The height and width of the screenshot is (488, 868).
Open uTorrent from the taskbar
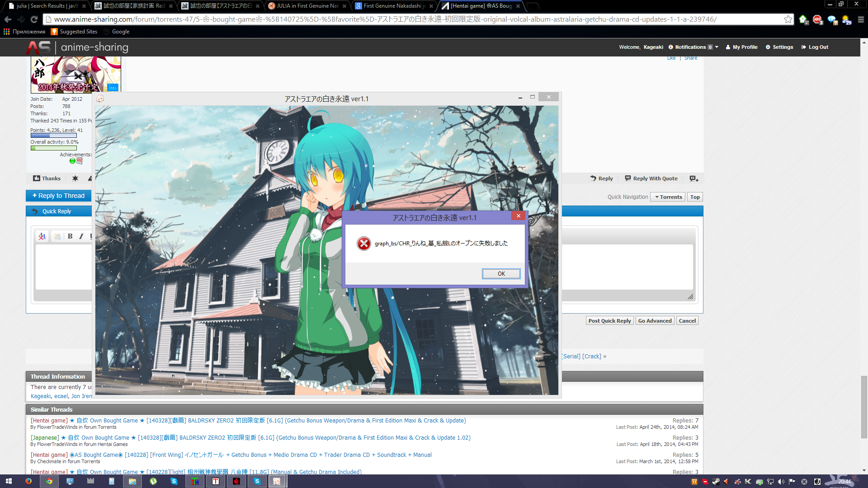153,481
